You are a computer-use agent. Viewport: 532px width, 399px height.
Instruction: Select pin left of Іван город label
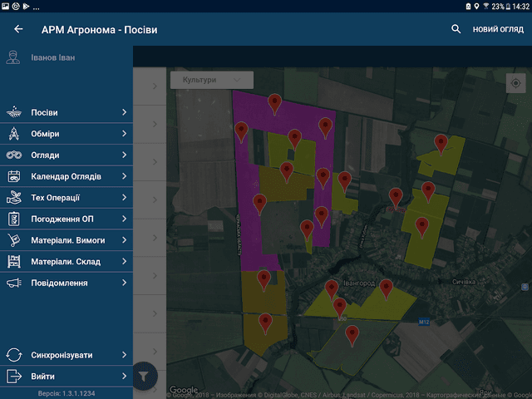(x=332, y=290)
